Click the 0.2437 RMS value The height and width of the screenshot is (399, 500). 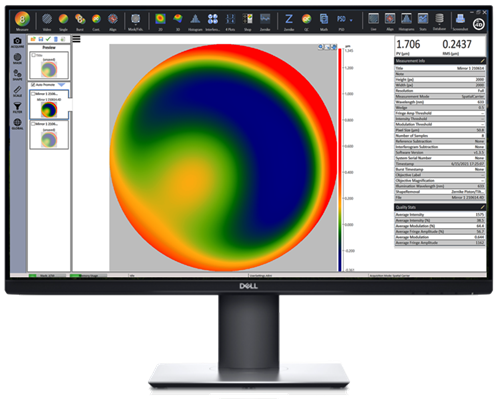point(457,44)
